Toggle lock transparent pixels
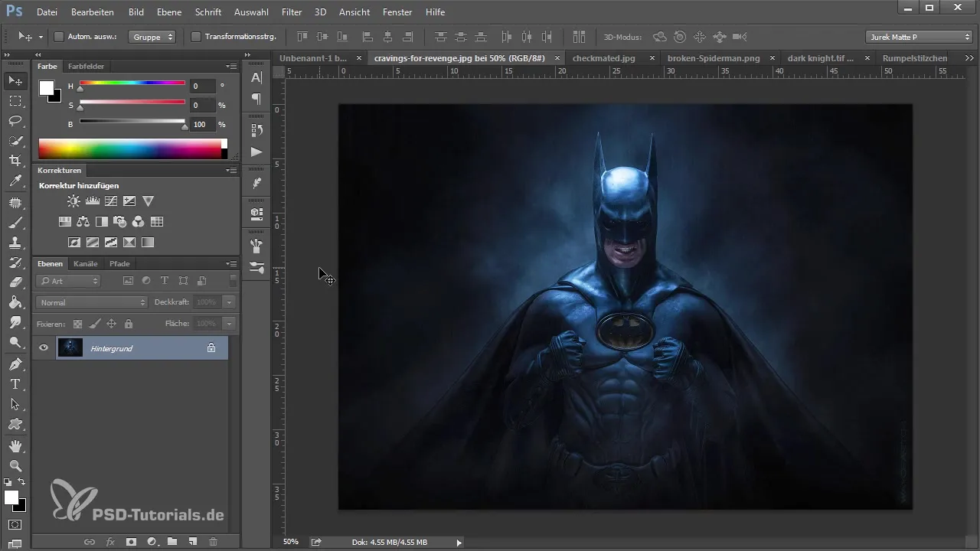The height and width of the screenshot is (551, 980). pyautogui.click(x=77, y=324)
